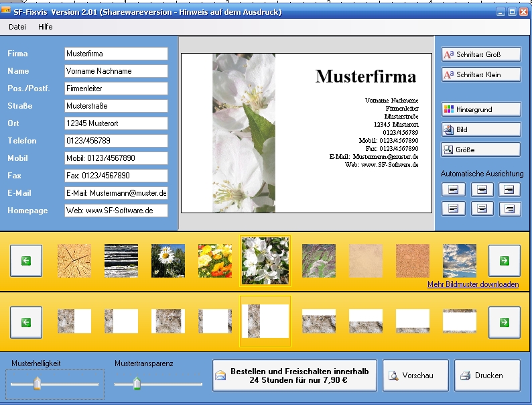Image resolution: width=532 pixels, height=405 pixels.
Task: Show previous image patterns with left arrow
Action: pyautogui.click(x=26, y=261)
